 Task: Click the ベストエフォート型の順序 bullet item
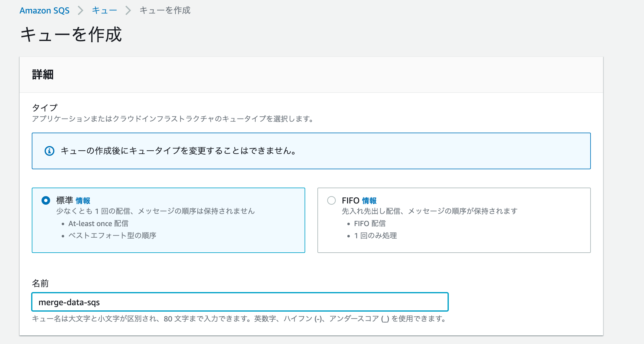(112, 236)
